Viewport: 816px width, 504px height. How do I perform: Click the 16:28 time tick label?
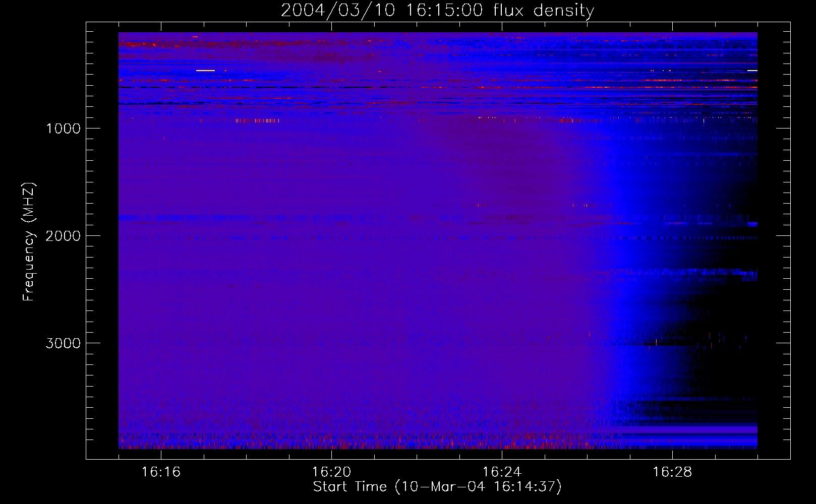[x=672, y=472]
